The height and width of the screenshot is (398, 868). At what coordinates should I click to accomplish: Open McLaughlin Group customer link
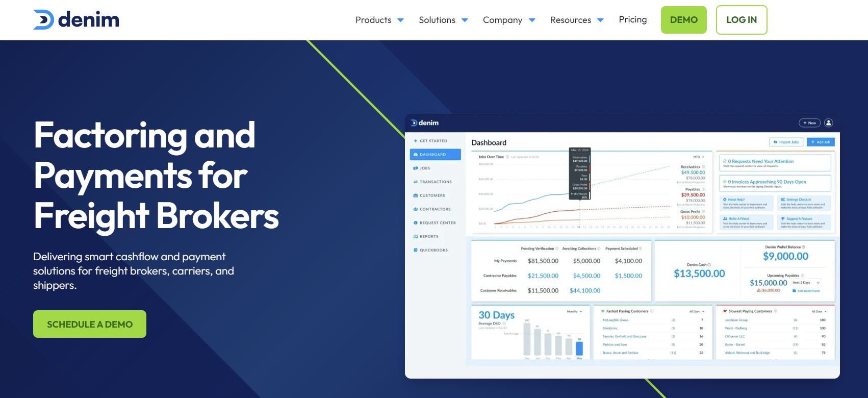coord(616,320)
